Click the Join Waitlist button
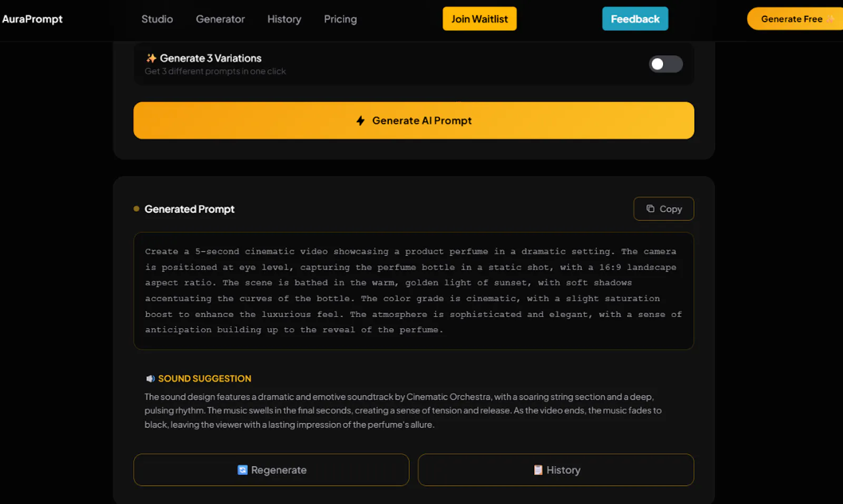The image size is (843, 504). (x=479, y=19)
